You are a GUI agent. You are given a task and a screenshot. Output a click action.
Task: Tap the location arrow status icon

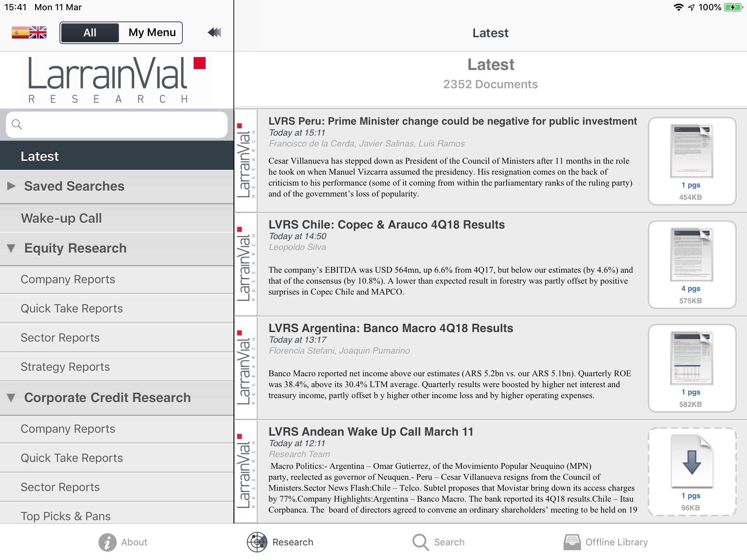pos(691,7)
